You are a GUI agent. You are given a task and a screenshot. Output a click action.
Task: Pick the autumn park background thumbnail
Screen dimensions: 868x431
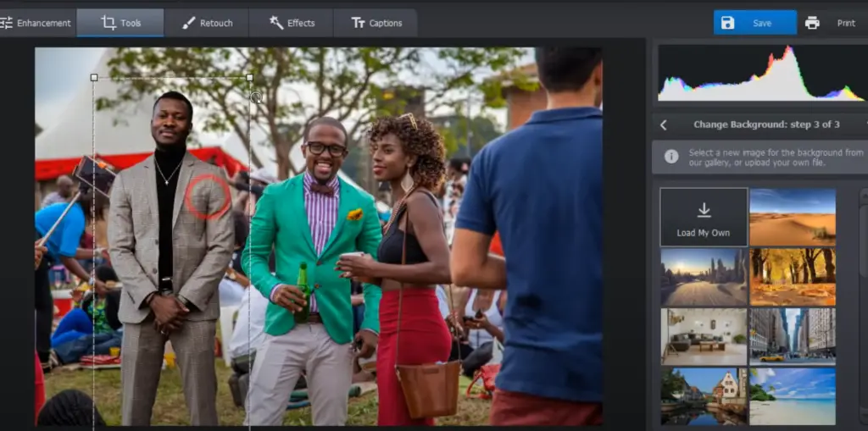pyautogui.click(x=793, y=277)
